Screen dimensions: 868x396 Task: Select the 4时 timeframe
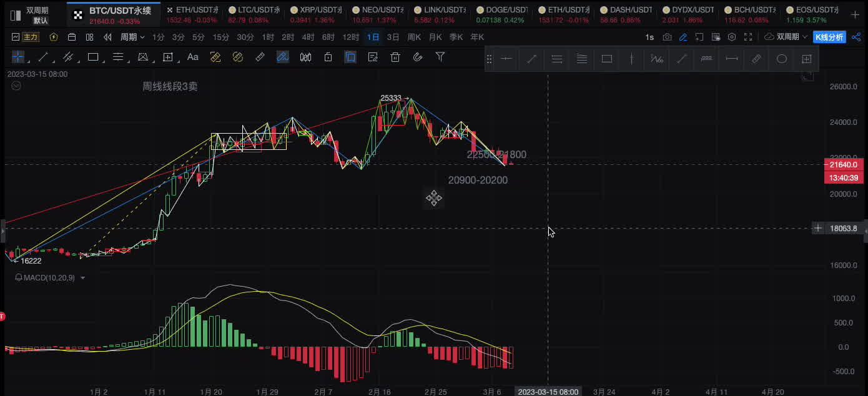click(x=308, y=37)
